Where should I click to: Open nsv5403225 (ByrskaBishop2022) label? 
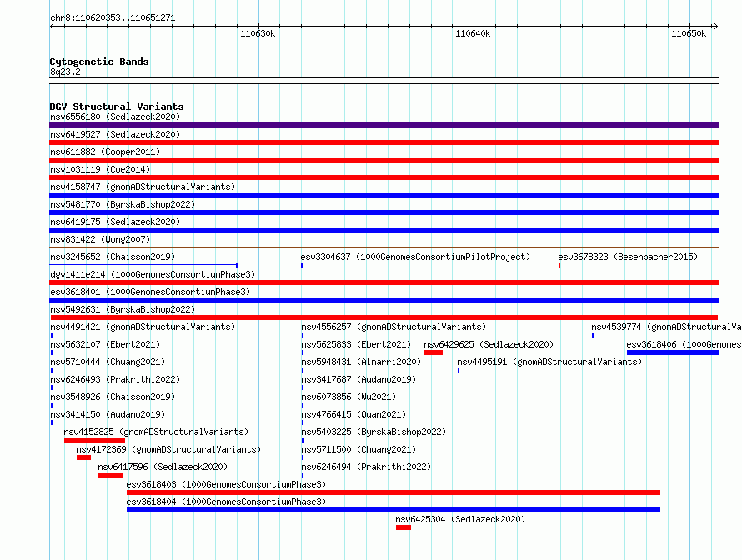[x=374, y=432]
